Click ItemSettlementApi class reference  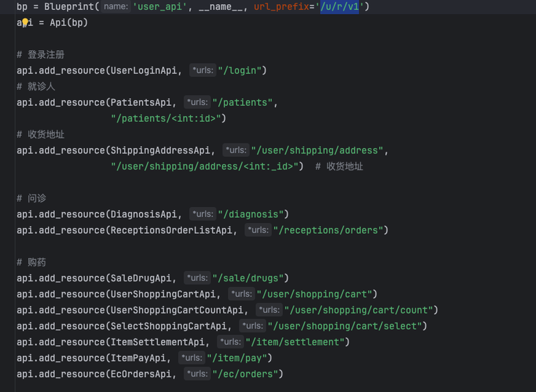click(x=157, y=342)
